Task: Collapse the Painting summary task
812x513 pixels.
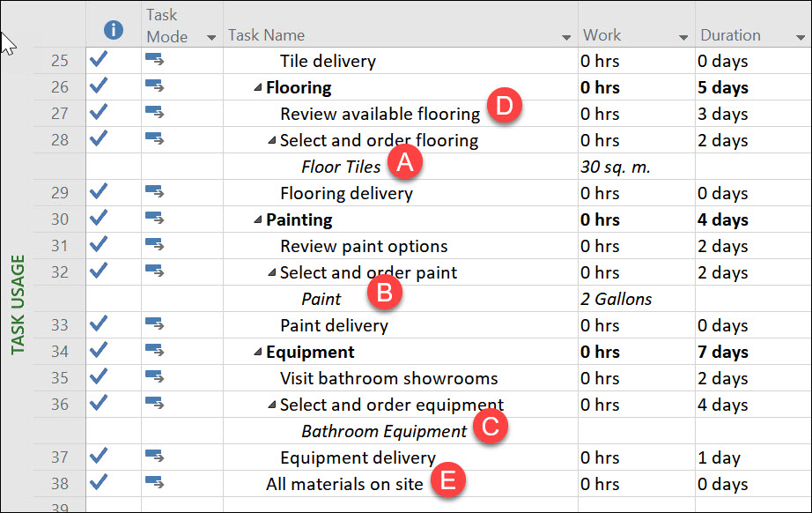Action: click(258, 219)
